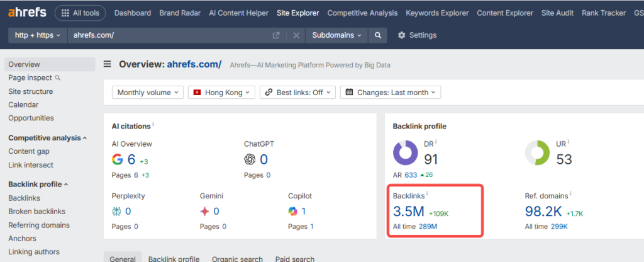The width and height of the screenshot is (644, 262).
Task: Open the Subdomains mode dropdown
Action: 336,35
